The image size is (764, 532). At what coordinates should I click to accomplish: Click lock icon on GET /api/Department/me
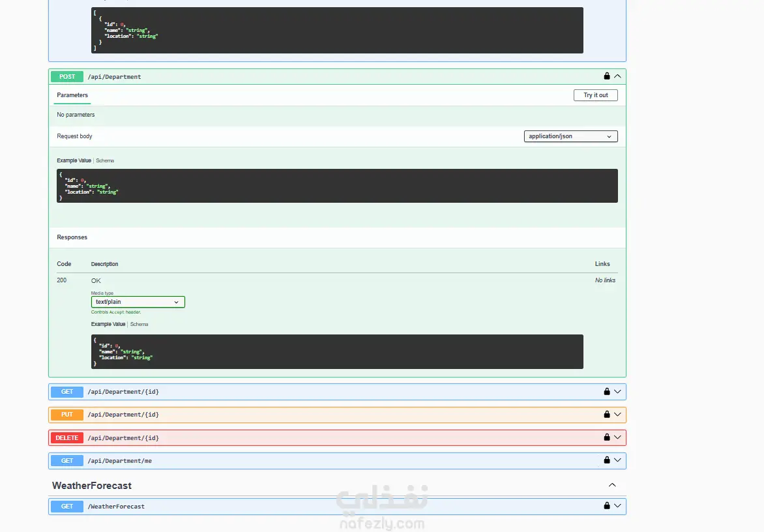point(607,460)
